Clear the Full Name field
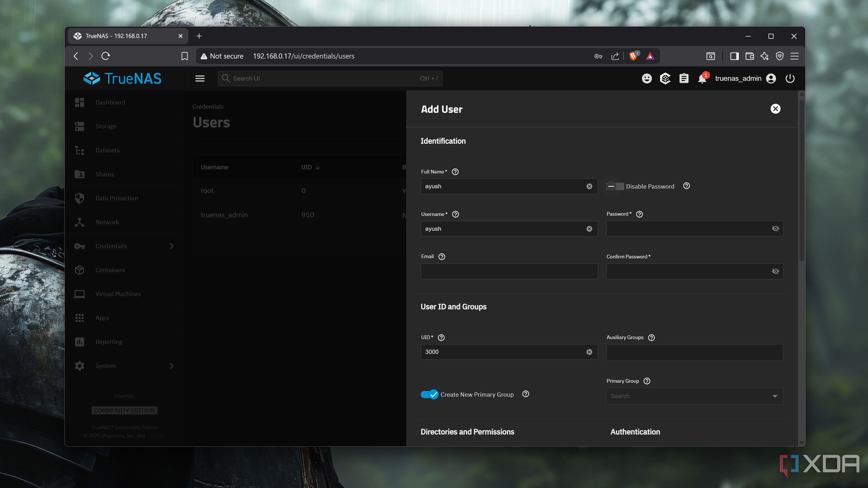 click(589, 186)
